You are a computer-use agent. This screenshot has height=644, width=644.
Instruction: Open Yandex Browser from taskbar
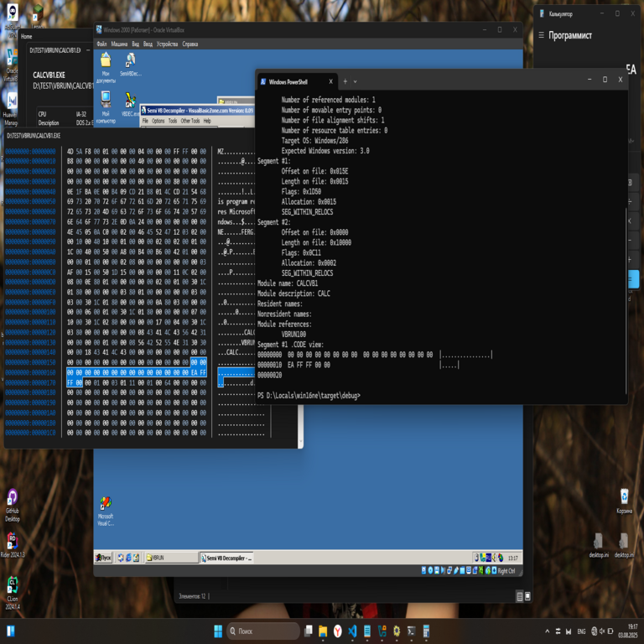(338, 631)
